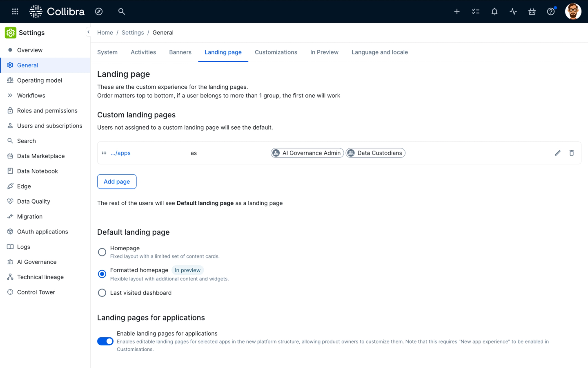Go to Home in breadcrumb
Viewport: 588px width, 368px height.
[x=105, y=33]
